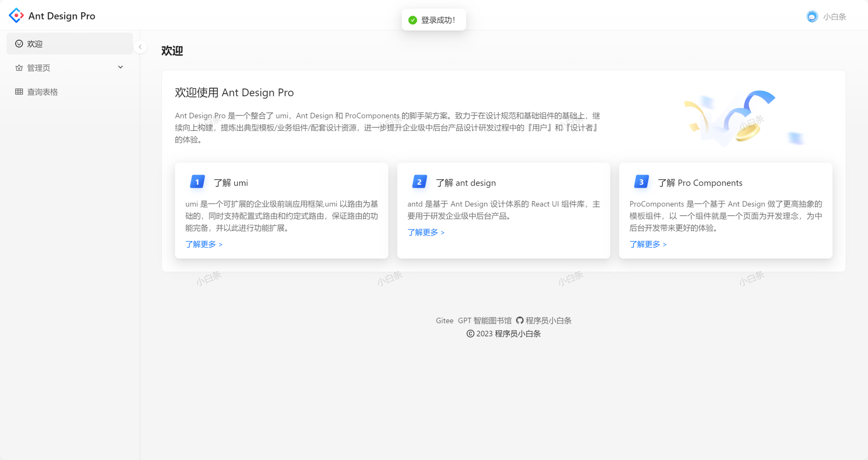This screenshot has width=868, height=460.
Task: Click the table icon beside 查询表格
Action: [19, 92]
